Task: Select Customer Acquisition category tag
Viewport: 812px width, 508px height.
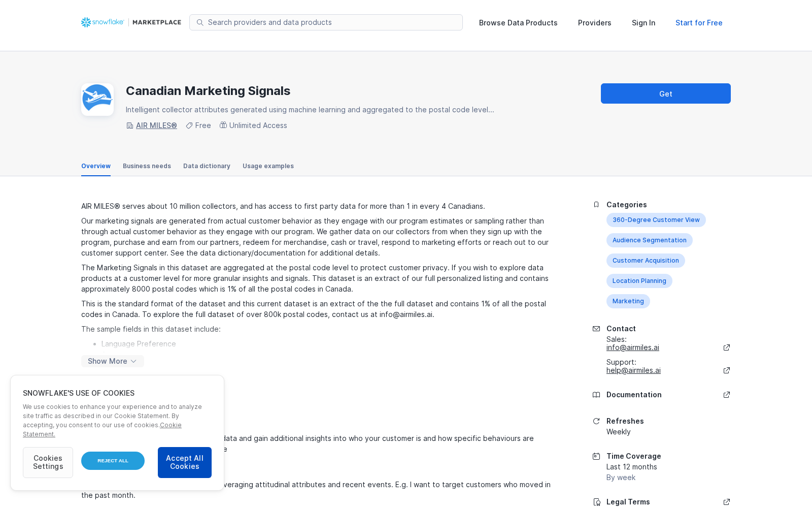Action: click(x=646, y=261)
